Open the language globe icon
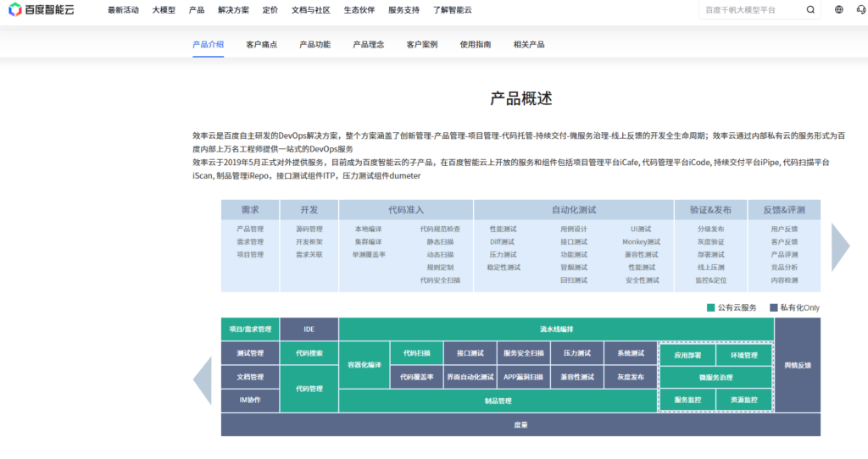Screen dimensions: 868x459 838,9
